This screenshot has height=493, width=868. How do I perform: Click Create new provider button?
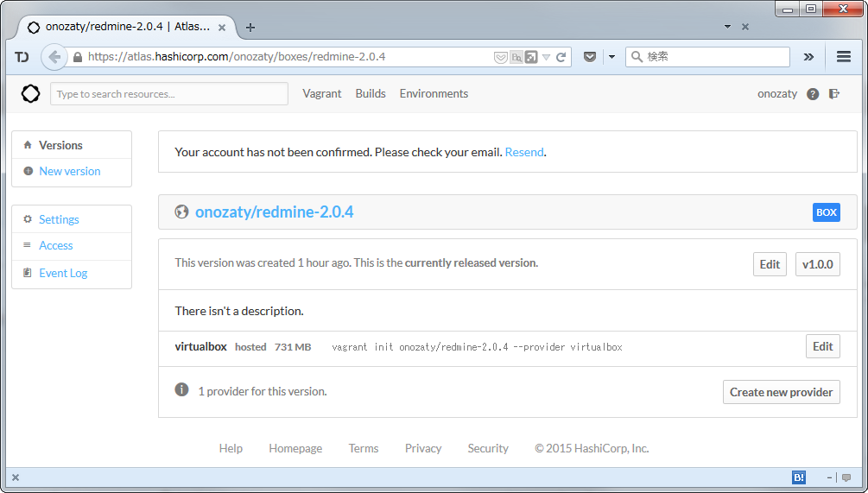tap(781, 392)
